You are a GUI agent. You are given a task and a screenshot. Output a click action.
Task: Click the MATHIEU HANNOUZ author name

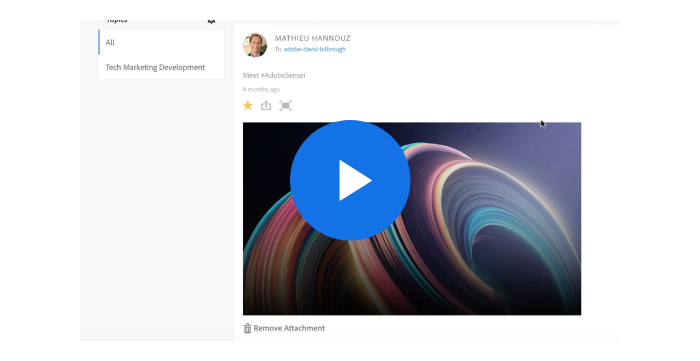pos(312,38)
